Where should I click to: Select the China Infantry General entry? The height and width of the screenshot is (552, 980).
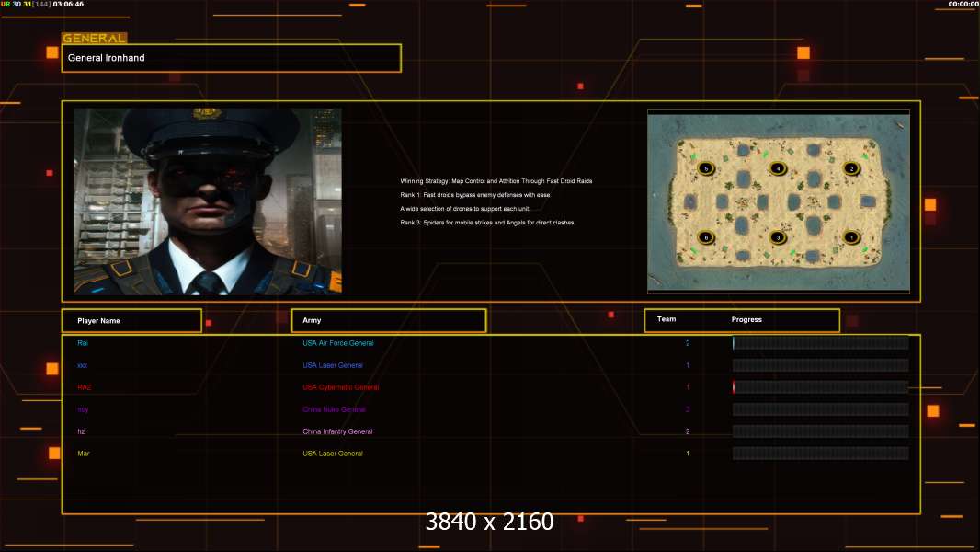(x=337, y=431)
